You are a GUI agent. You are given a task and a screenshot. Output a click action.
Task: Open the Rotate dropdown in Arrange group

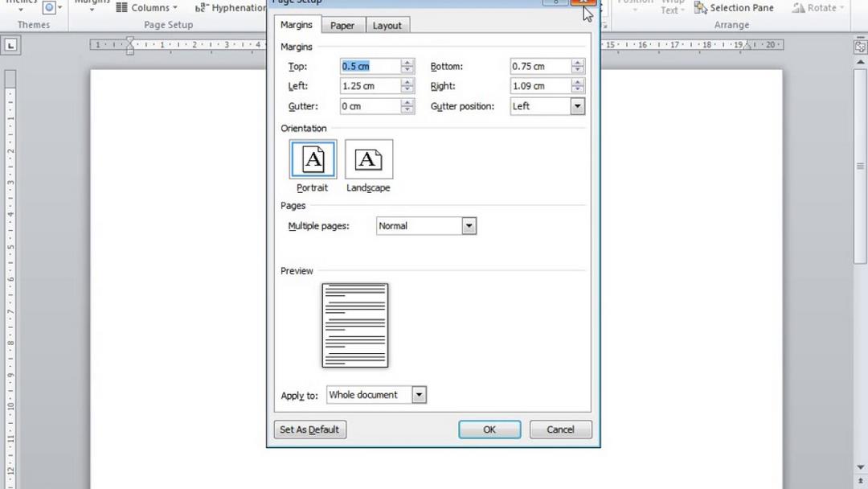tap(818, 8)
